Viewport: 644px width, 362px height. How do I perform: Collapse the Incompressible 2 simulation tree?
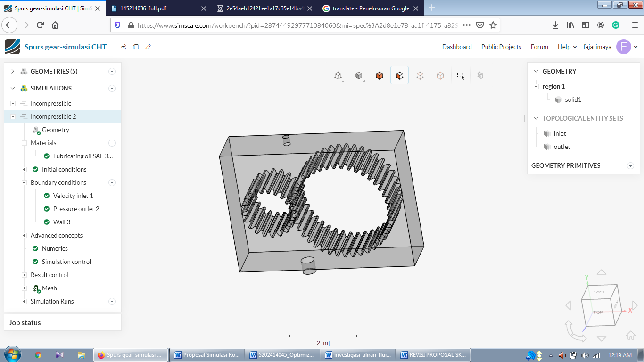point(13,116)
